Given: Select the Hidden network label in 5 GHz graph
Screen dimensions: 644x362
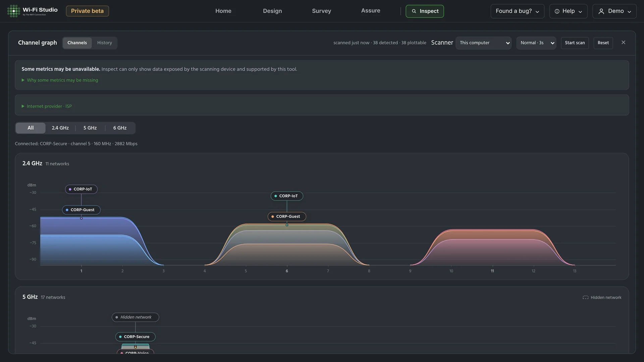Looking at the screenshot, I should (135, 317).
